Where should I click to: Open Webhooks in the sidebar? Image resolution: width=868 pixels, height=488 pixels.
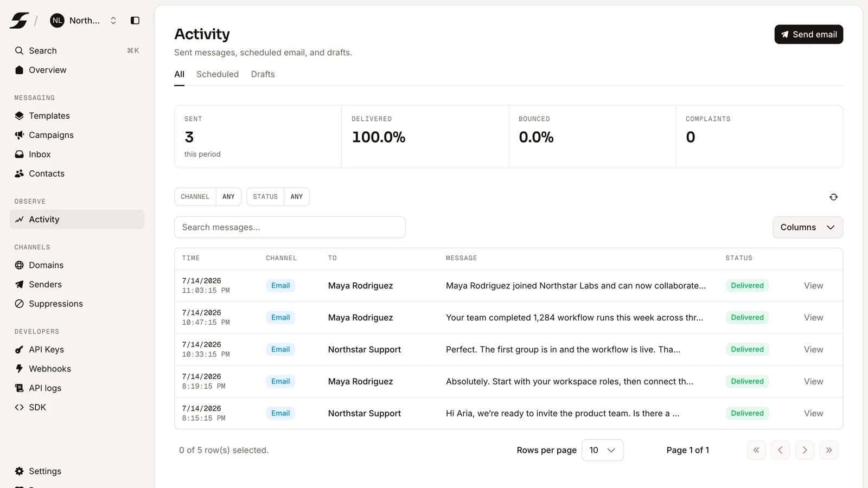(x=77, y=369)
